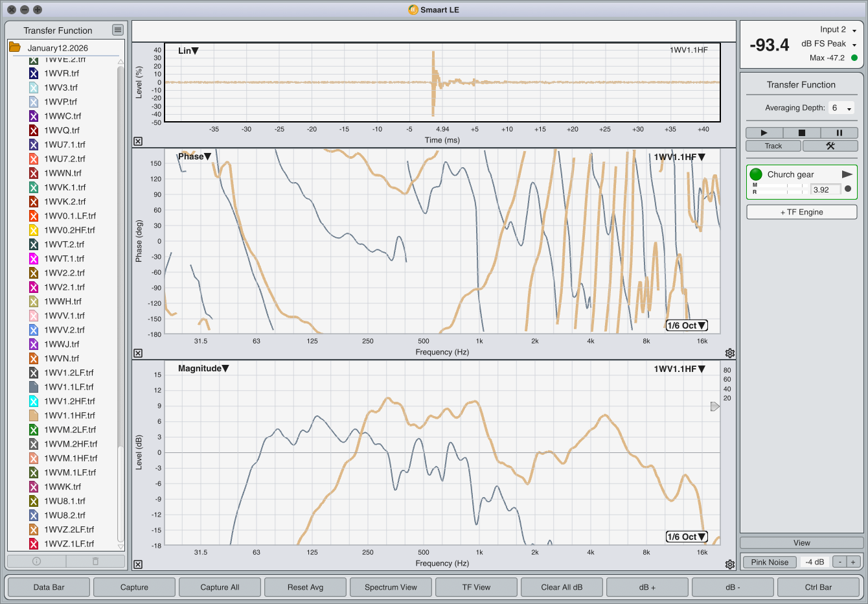The width and height of the screenshot is (868, 604).
Task: Click the info icon below the file list
Action: pos(36,561)
